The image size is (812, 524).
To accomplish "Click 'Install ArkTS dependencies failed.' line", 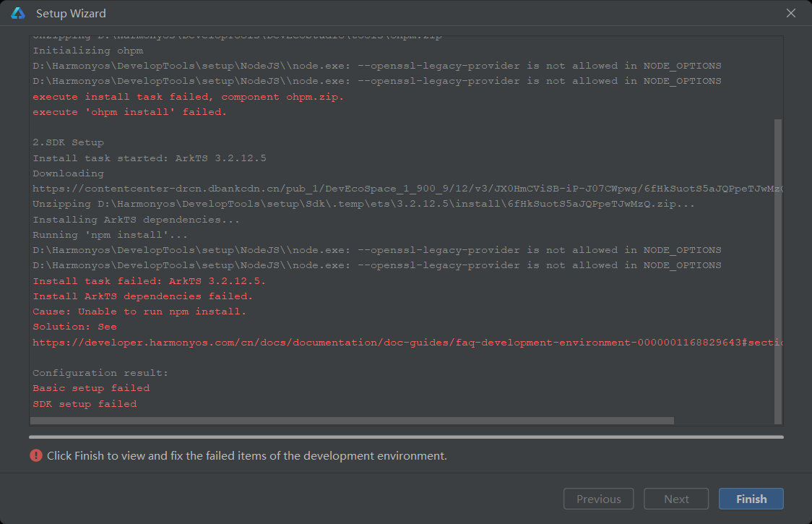I will point(142,296).
